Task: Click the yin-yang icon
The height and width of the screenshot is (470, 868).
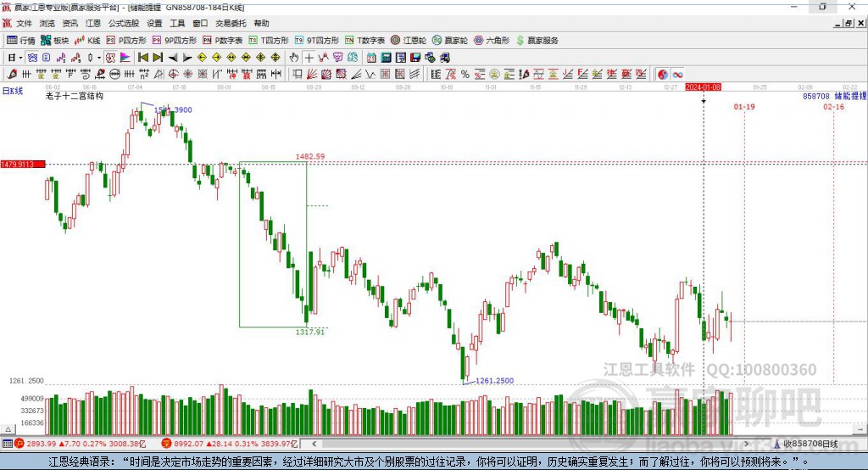Action: tap(663, 75)
